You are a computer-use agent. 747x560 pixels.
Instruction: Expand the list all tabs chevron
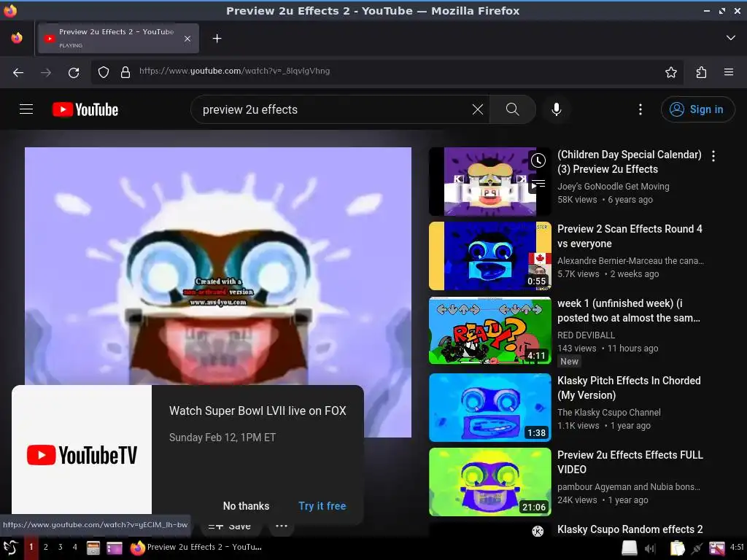(730, 38)
